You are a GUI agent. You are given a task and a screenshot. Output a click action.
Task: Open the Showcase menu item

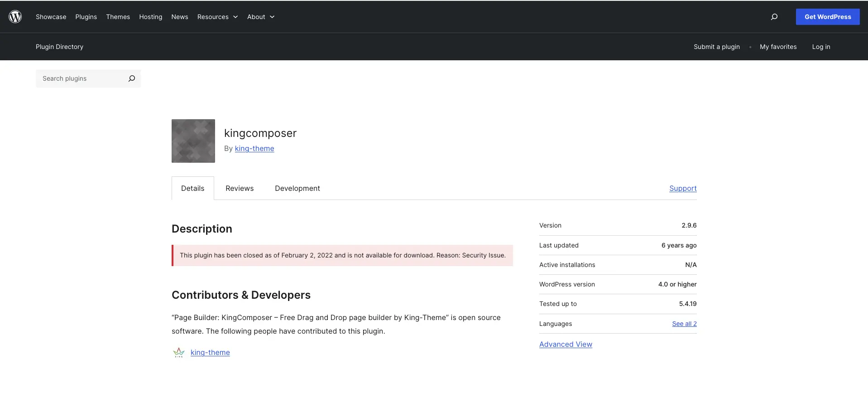click(x=51, y=17)
